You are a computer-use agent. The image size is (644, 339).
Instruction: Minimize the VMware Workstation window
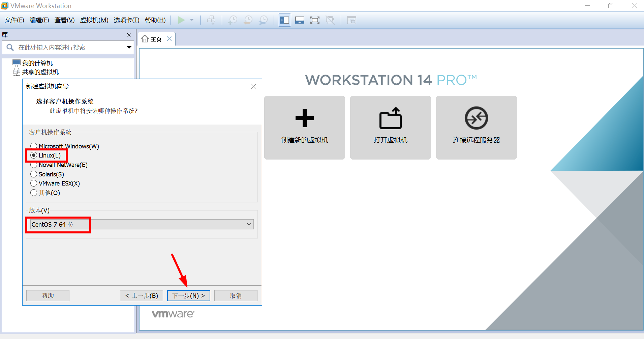[587, 6]
